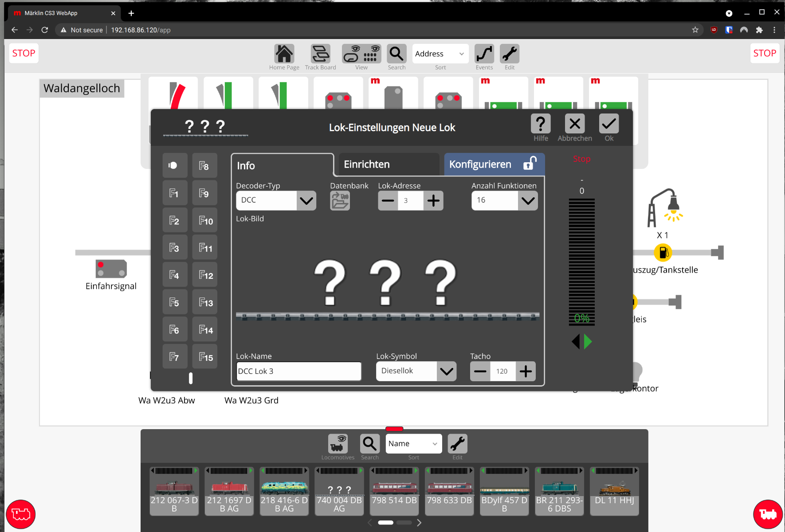
Task: Click the Einfahrsignal signal on the track board
Action: click(111, 269)
